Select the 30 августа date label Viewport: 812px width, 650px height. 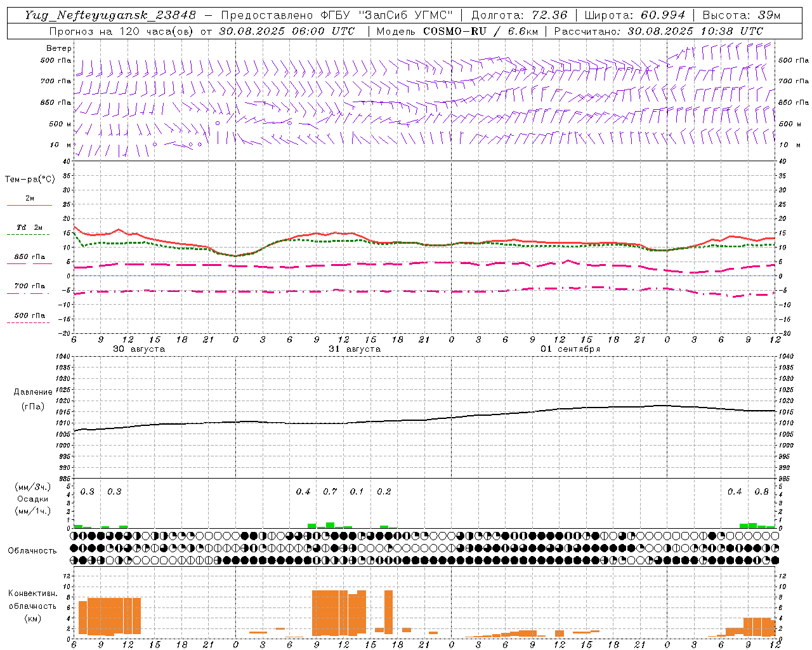coord(139,349)
